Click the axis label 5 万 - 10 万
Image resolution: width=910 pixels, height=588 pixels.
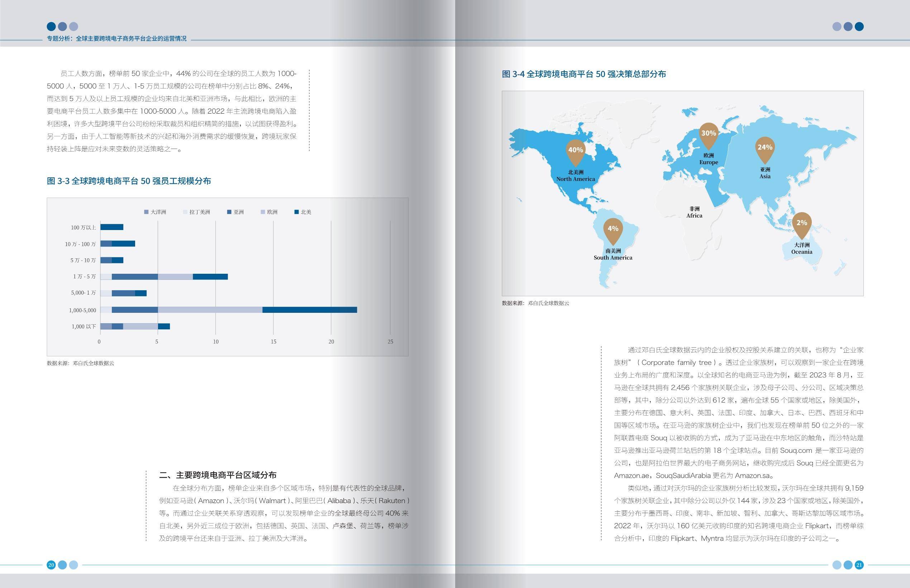click(83, 260)
